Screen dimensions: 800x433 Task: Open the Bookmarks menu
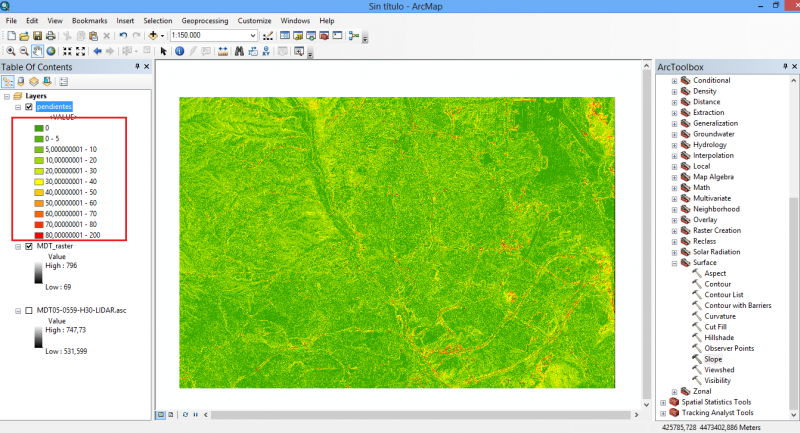89,21
